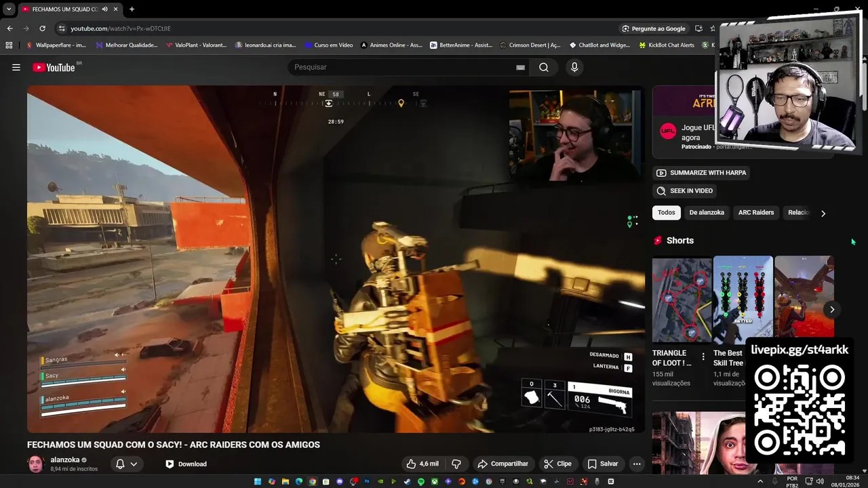Click the install/cast icon in address bar
The image size is (868, 488).
click(698, 28)
